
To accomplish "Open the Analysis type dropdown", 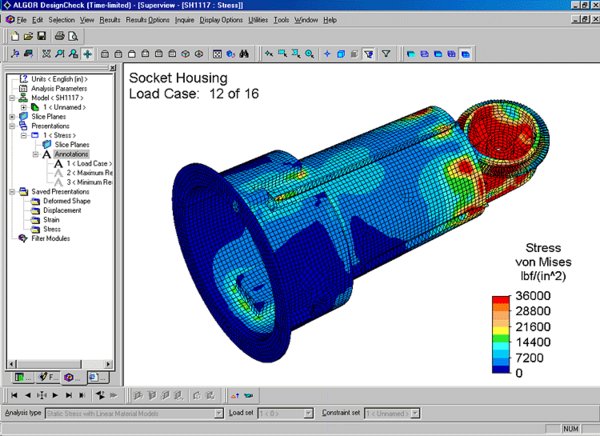I will click(x=219, y=413).
